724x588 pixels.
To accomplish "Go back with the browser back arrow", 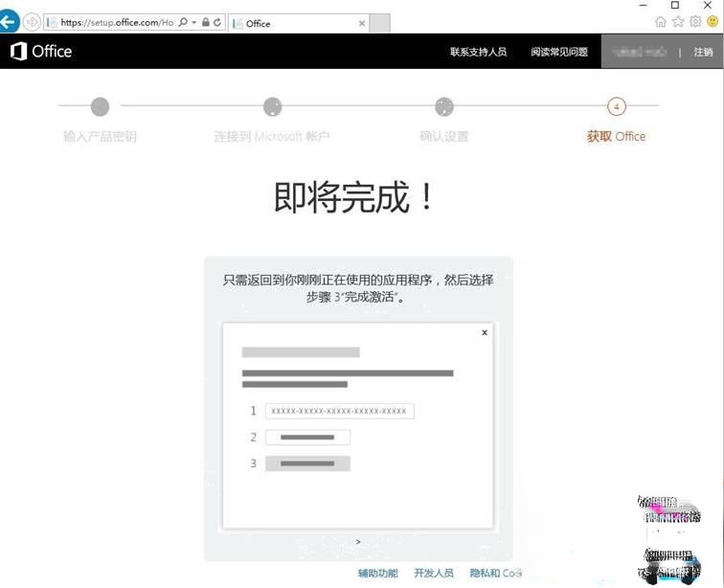I will [x=9, y=22].
